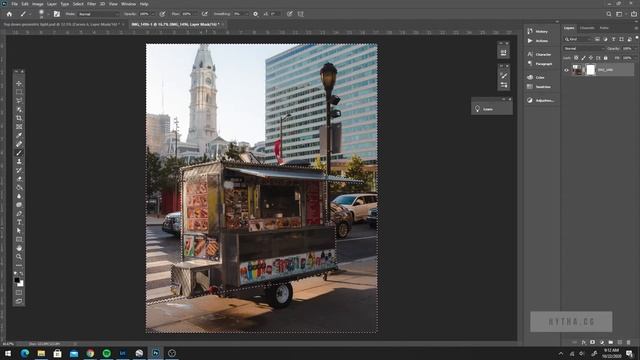Open smoothing options gear
This screenshot has width=640, height=360.
point(256,14)
